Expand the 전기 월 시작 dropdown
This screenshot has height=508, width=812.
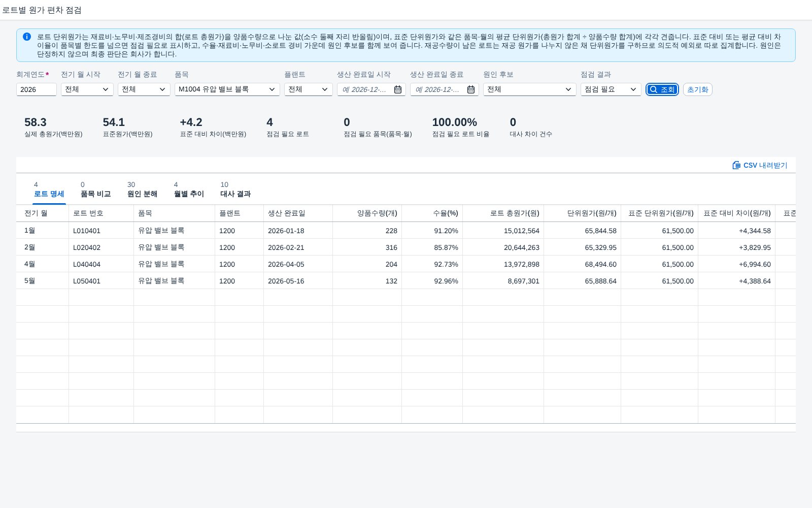coord(87,89)
